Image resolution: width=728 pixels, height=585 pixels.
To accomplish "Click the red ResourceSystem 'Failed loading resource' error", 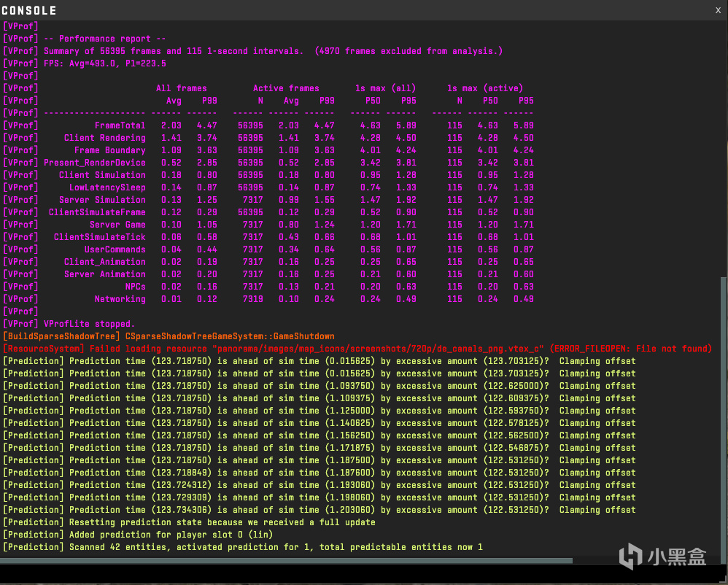I will coord(357,349).
